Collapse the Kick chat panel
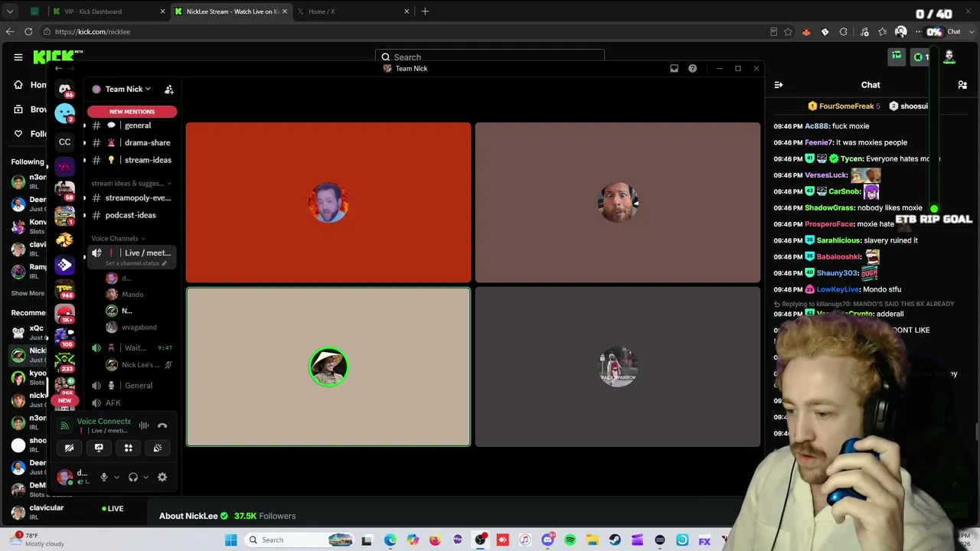Screen dimensions: 980x551 (778, 85)
